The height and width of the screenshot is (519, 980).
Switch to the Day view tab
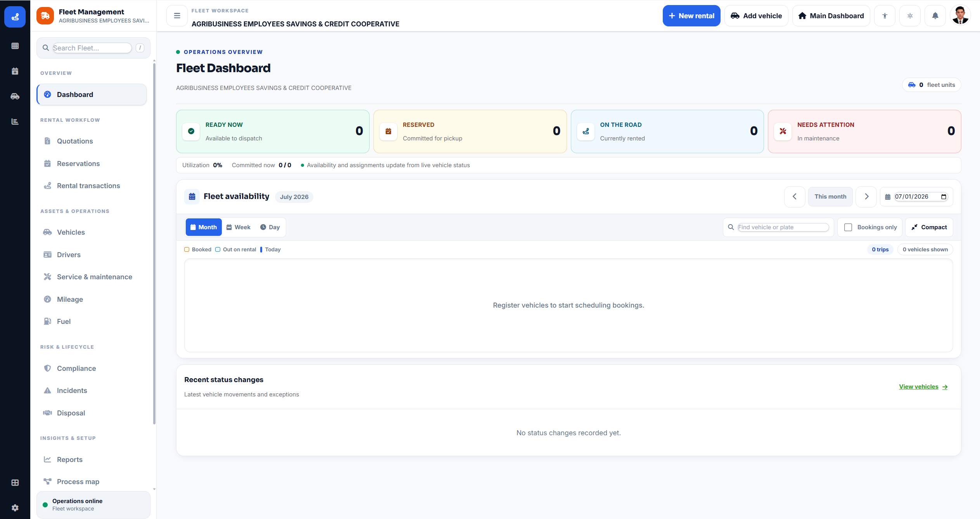point(270,227)
